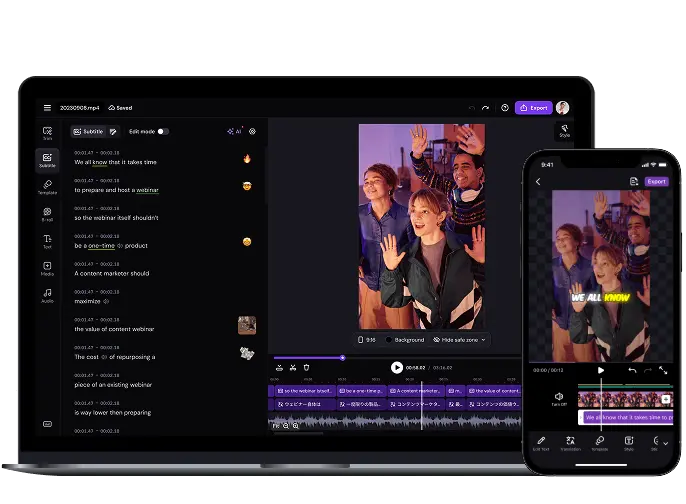Click the Undo arrow in laptop top bar
The width and height of the screenshot is (686, 504).
[472, 108]
